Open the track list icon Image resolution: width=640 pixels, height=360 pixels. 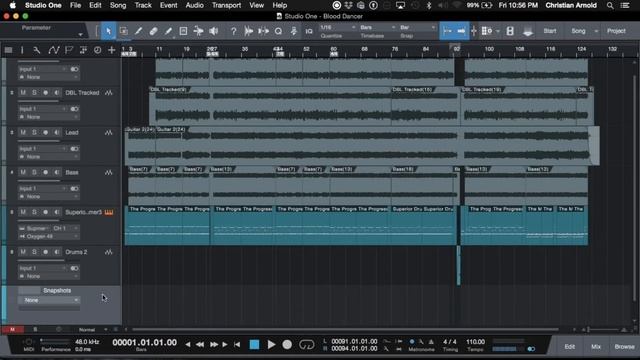[8, 50]
